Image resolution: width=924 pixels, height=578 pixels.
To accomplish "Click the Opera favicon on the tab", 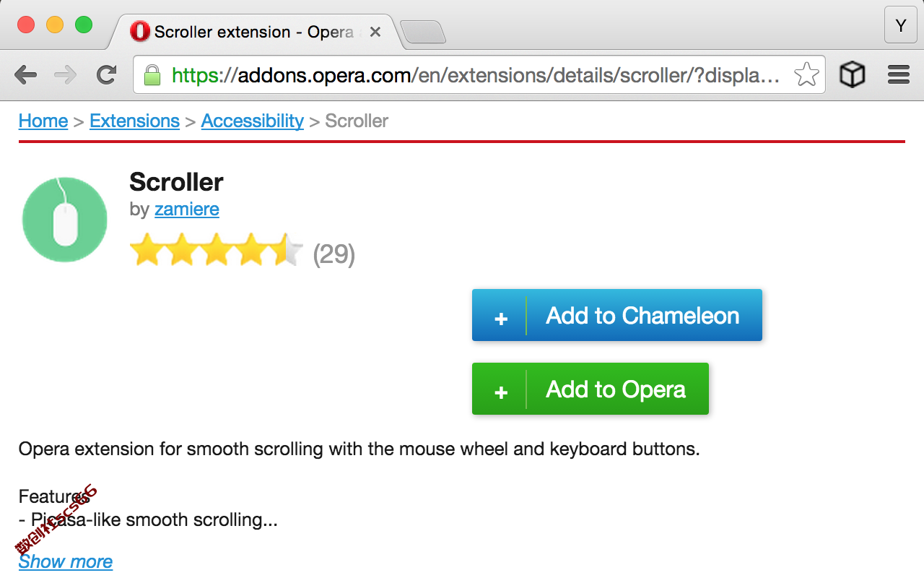I will (140, 31).
